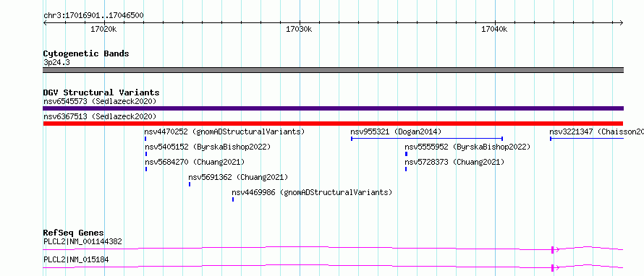Select nsv5405152 (ByrskaBishop2022) label

tap(208, 147)
